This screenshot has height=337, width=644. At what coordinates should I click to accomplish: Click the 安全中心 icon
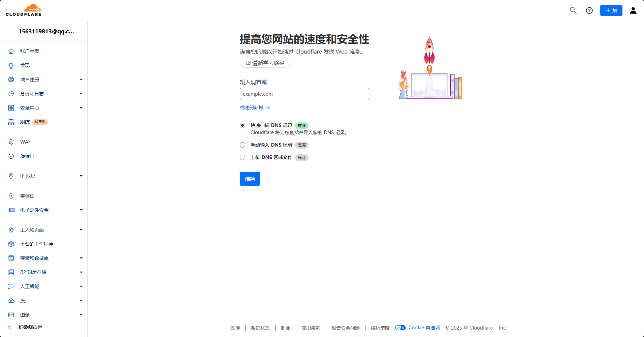[x=11, y=108]
